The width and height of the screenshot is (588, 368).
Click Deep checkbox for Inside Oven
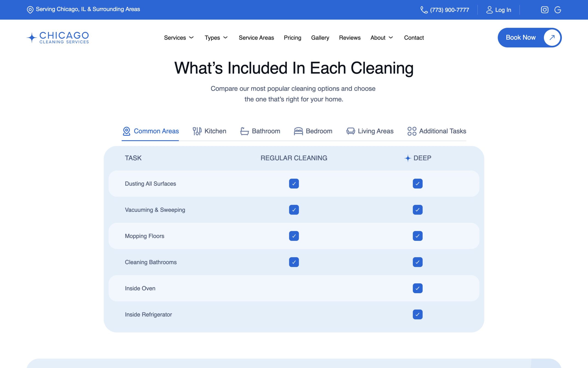tap(417, 288)
